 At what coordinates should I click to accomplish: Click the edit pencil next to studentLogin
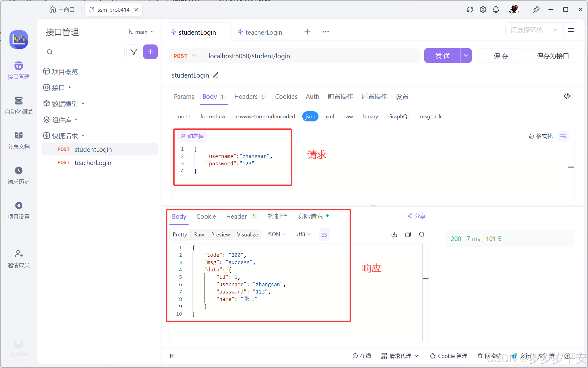coord(216,75)
